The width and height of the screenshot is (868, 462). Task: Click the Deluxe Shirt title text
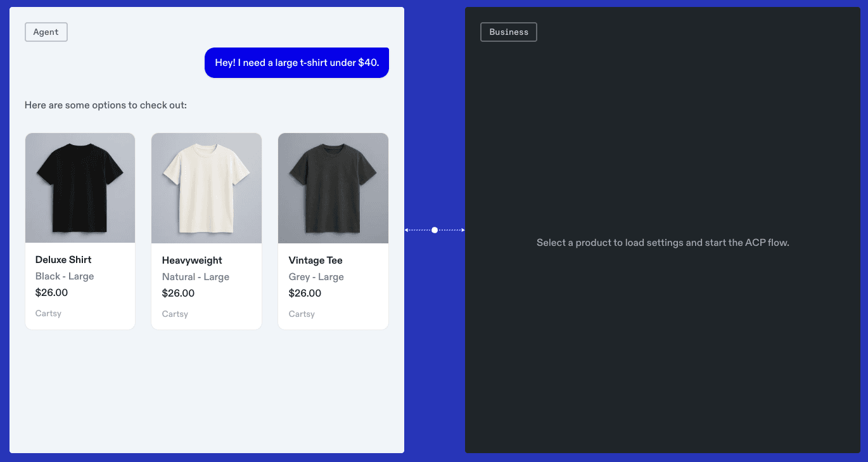coord(63,260)
